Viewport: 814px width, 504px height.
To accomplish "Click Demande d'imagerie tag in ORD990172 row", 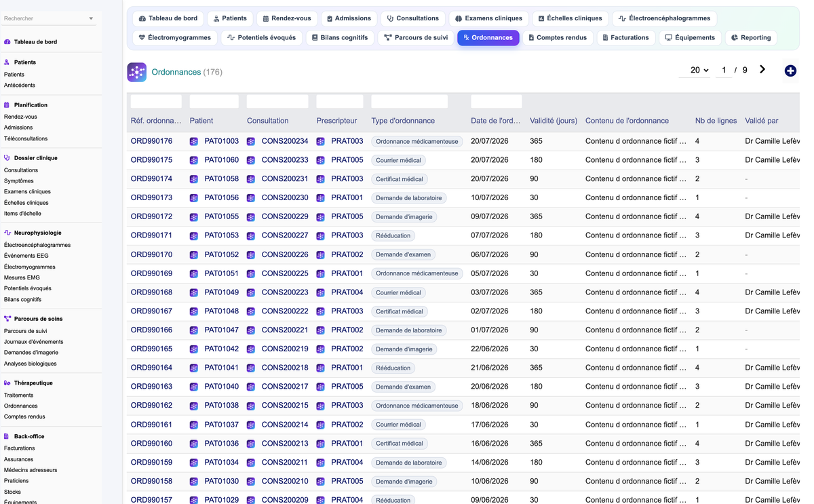I will click(x=404, y=217).
